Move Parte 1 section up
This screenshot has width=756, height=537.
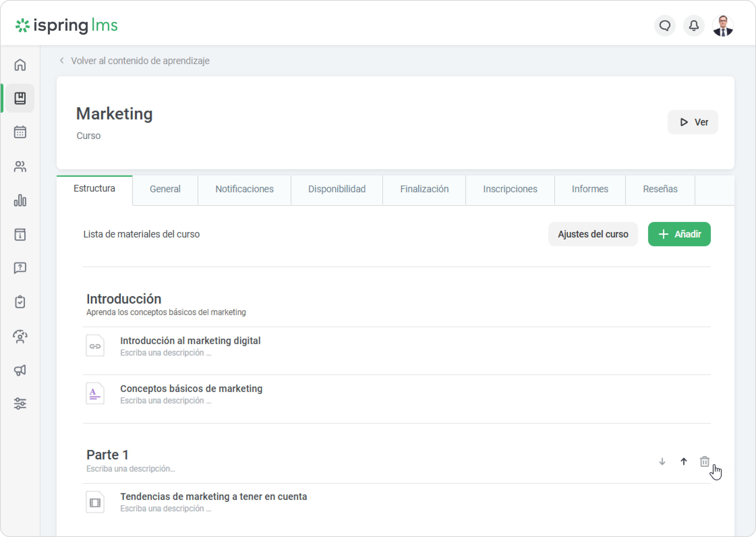point(684,461)
